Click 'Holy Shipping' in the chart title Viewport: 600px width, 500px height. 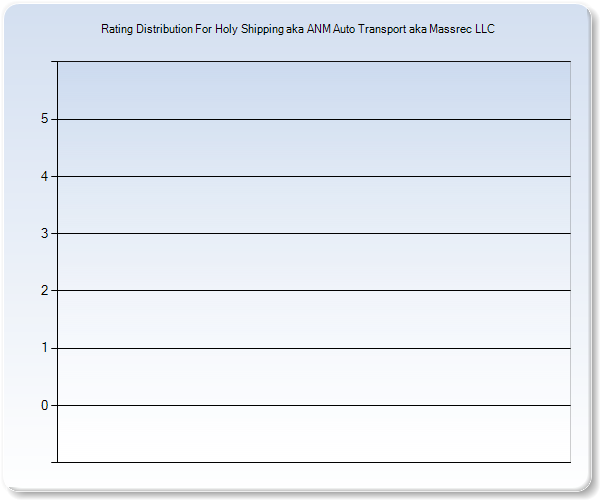249,29
